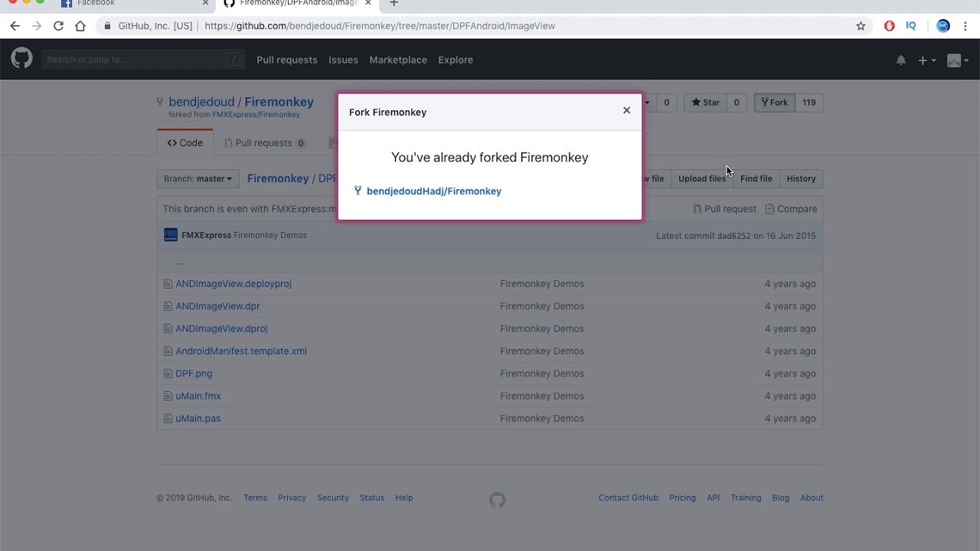Click the address bar URL
Image resolution: width=980 pixels, height=551 pixels.
pos(380,26)
